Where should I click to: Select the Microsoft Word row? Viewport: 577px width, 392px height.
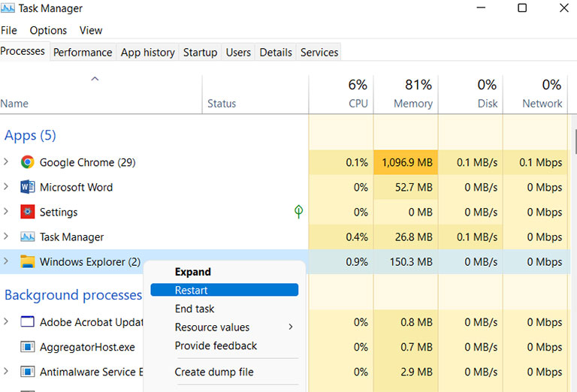[x=285, y=187]
